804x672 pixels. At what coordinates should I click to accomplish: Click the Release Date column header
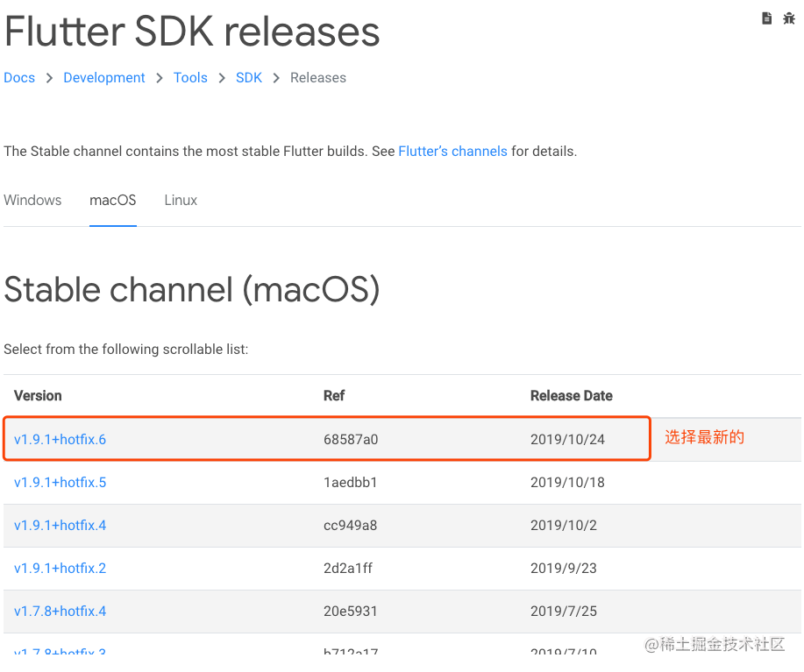[x=571, y=396]
